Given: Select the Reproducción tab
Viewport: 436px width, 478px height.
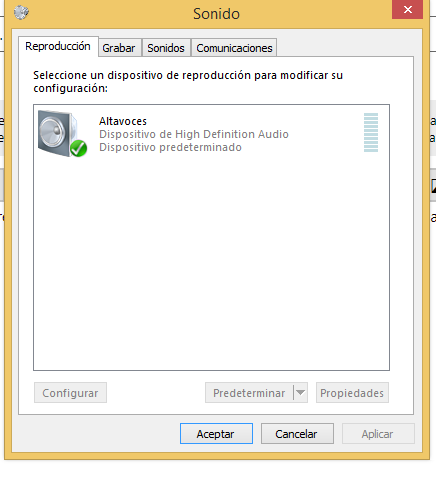Looking at the screenshot, I should 58,46.
